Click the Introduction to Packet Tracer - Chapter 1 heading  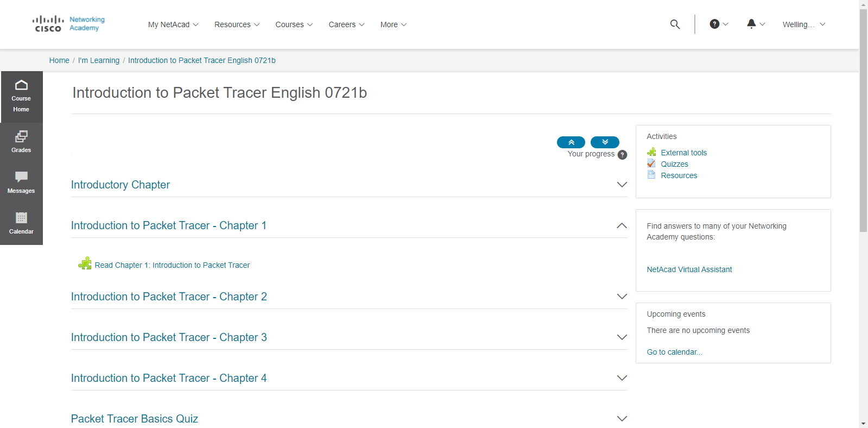169,225
